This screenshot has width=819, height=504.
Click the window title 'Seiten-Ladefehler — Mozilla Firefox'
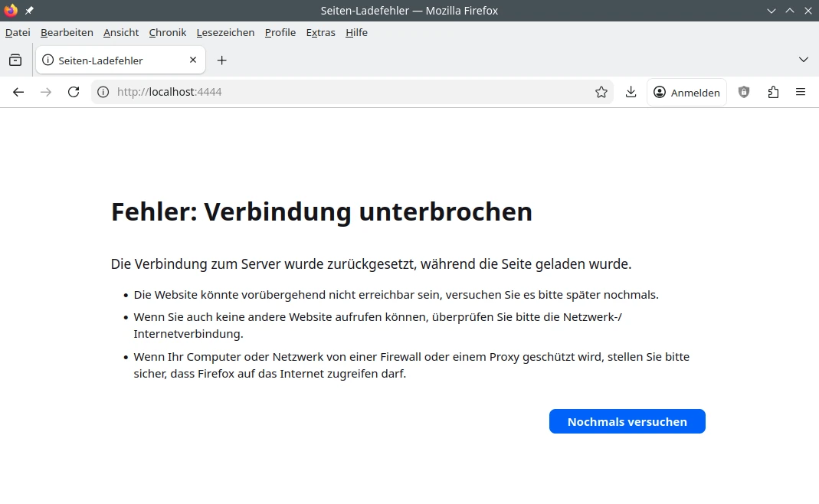pos(409,11)
